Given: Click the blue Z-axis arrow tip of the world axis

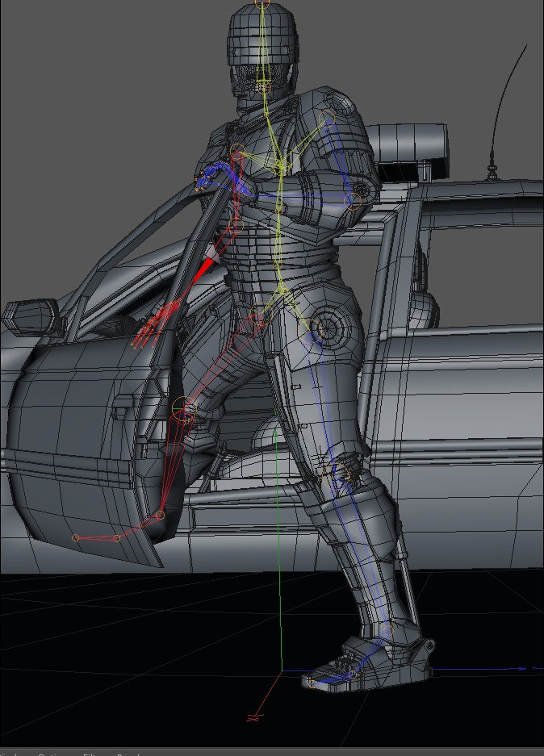Looking at the screenshot, I should point(522,669).
